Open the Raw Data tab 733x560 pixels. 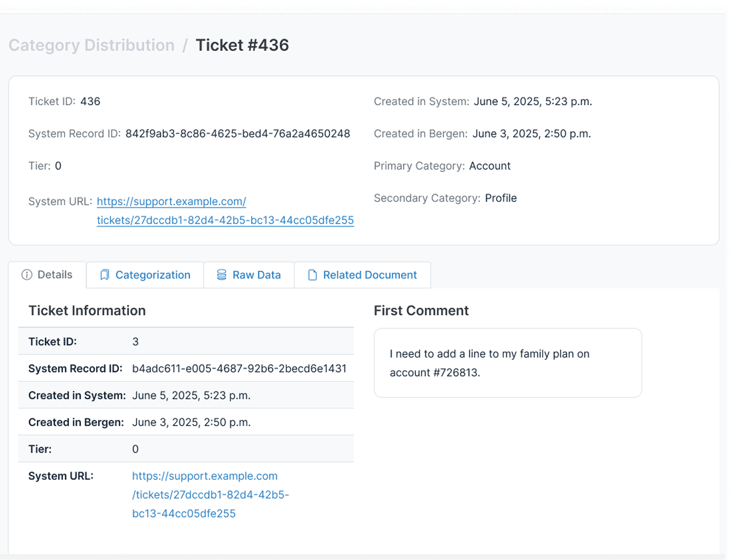coord(256,275)
